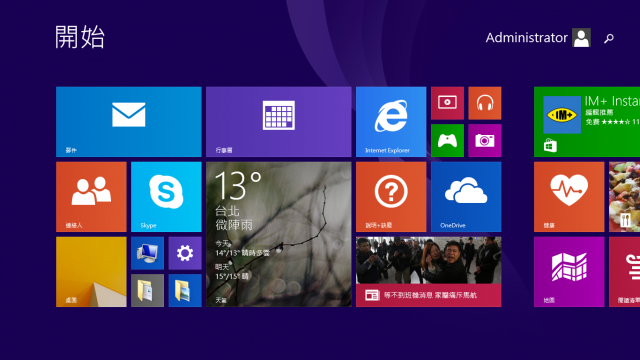
Task: Click the search magnifier icon
Action: click(x=609, y=38)
